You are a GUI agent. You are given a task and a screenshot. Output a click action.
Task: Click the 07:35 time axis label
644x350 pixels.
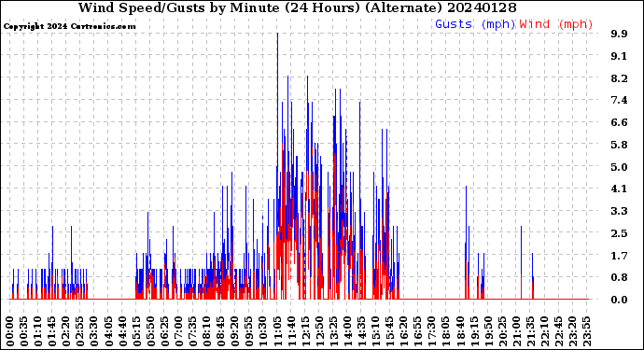click(x=192, y=330)
